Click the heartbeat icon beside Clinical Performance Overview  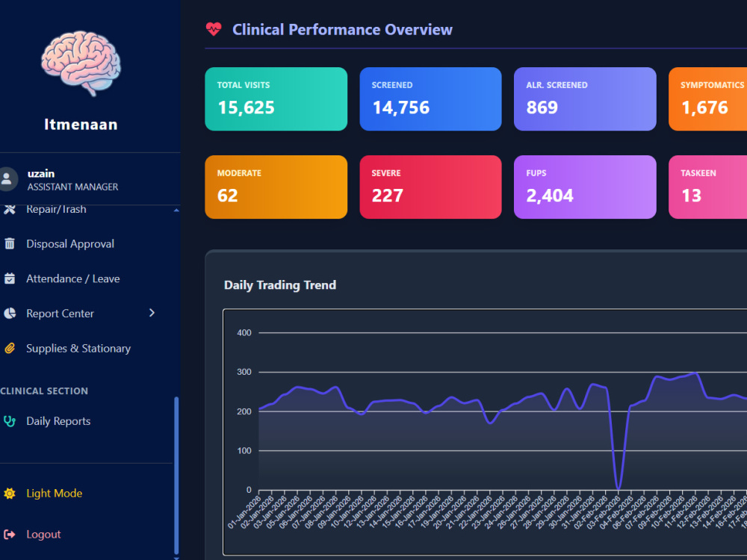[x=214, y=30]
